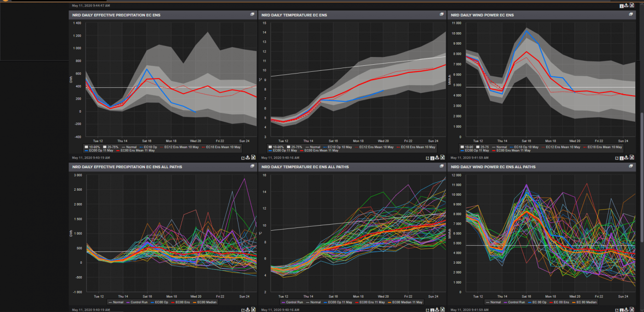Click the overlay icon on precipitation EC ENS header
The height and width of the screenshot is (312, 644).
point(252,14)
